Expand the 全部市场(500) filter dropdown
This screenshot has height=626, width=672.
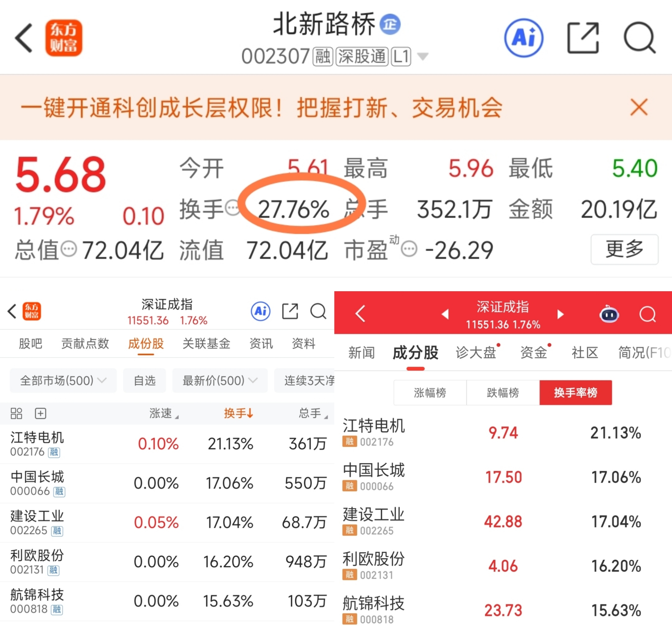pyautogui.click(x=63, y=381)
